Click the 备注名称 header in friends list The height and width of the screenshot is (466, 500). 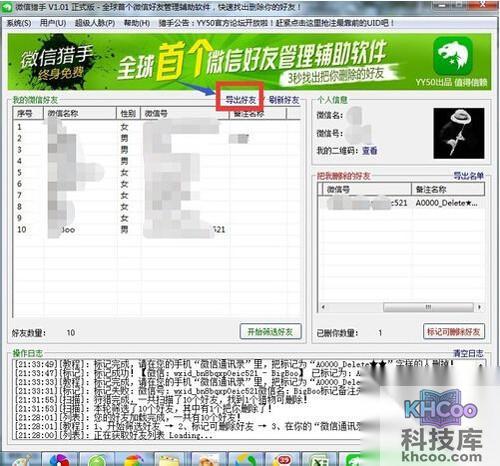click(258, 114)
